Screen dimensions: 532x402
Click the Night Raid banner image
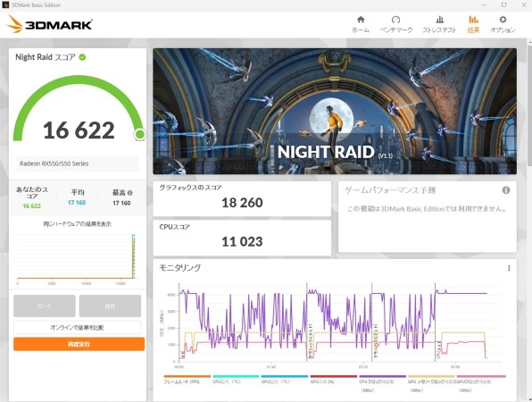point(335,112)
